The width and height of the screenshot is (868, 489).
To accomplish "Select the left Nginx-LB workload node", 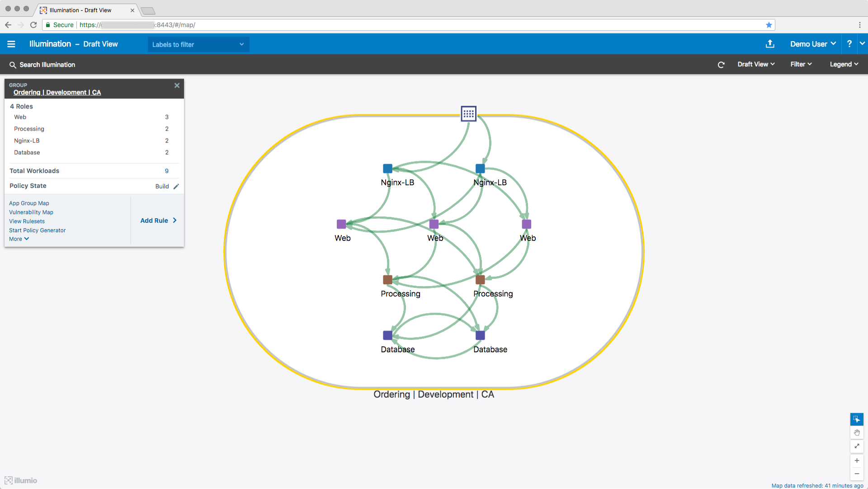I will coord(387,169).
